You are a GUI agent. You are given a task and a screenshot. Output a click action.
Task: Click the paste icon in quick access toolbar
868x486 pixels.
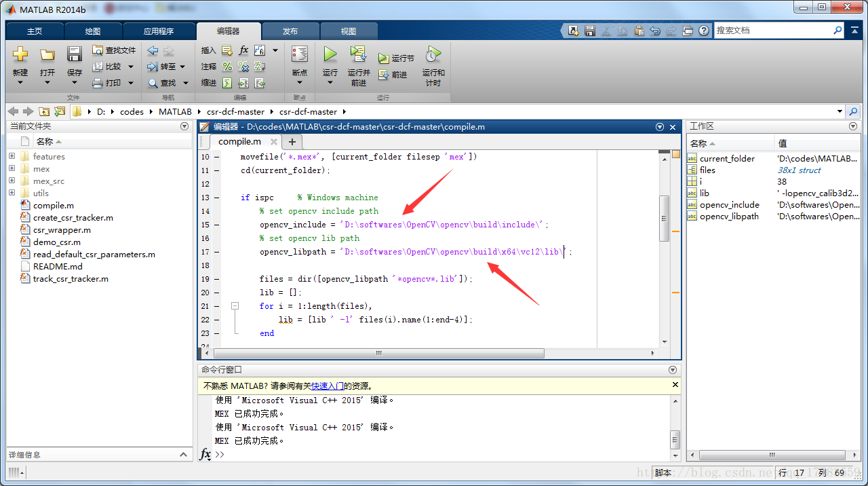click(x=639, y=31)
